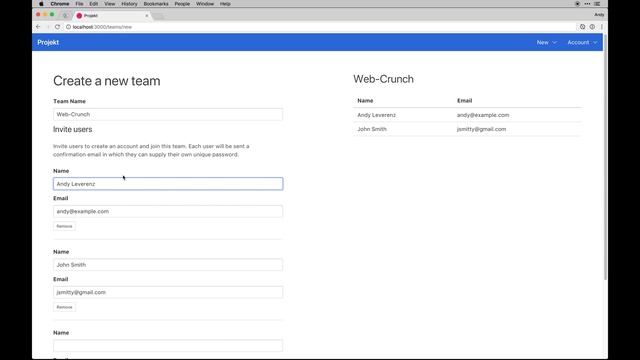Click the table 'Email' column header
The image size is (640, 360).
click(x=464, y=100)
